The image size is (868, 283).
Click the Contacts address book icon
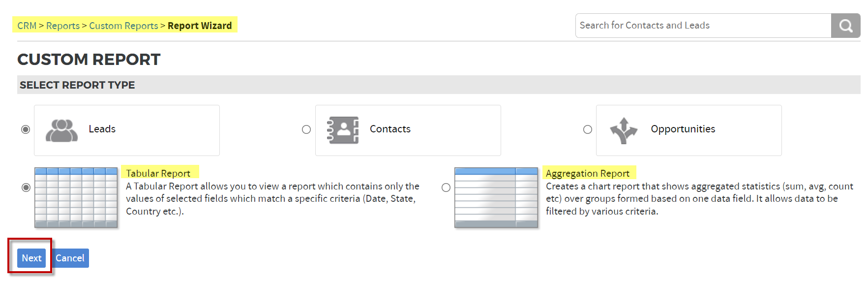(x=343, y=130)
